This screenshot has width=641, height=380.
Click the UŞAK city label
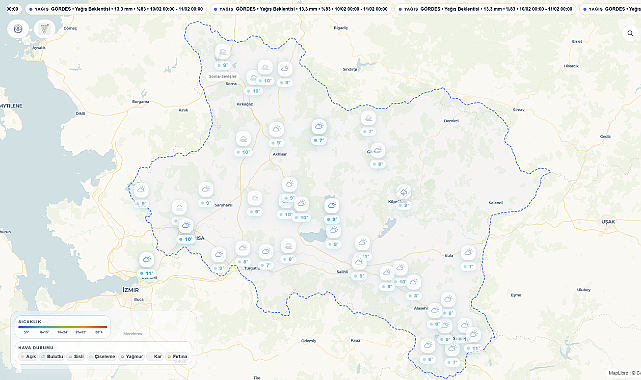click(x=608, y=222)
